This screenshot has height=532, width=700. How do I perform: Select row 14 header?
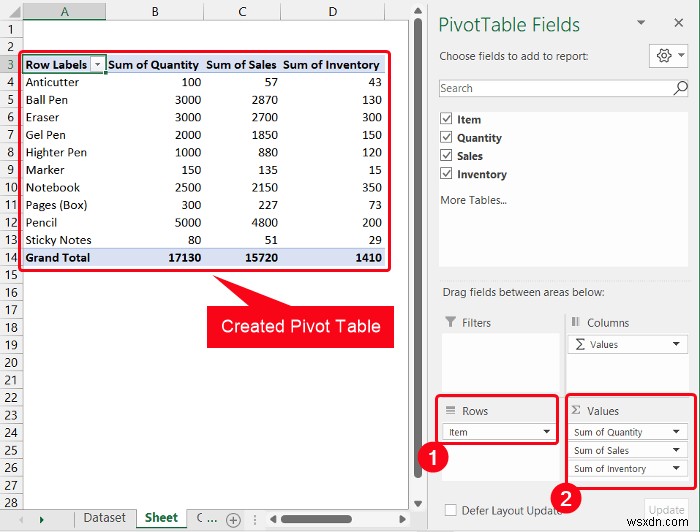[x=11, y=258]
